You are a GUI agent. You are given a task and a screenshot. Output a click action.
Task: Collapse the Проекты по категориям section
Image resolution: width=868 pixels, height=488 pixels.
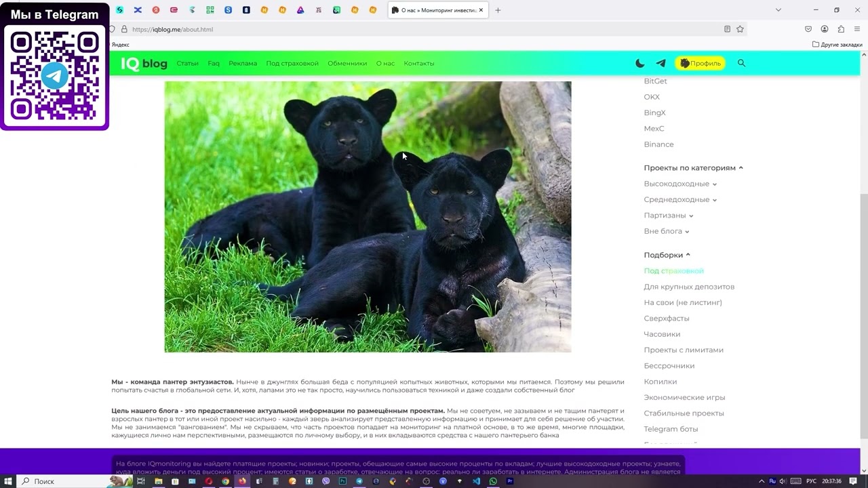click(x=693, y=167)
